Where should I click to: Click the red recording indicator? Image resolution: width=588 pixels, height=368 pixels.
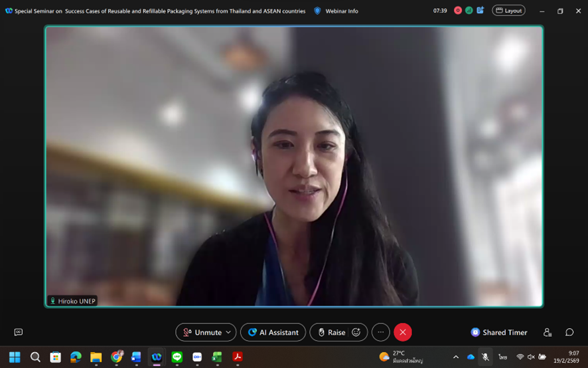coord(458,11)
